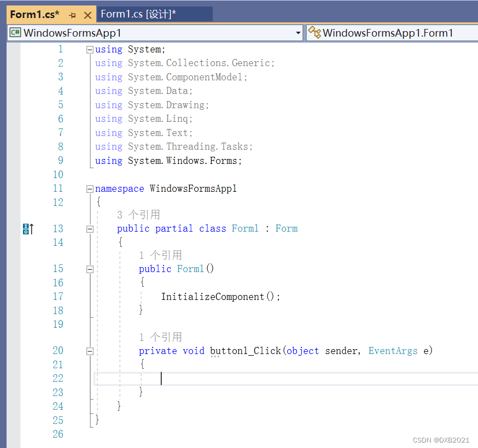This screenshot has height=448, width=478.
Task: Collapse the button1_Click method block
Action: tap(90, 351)
